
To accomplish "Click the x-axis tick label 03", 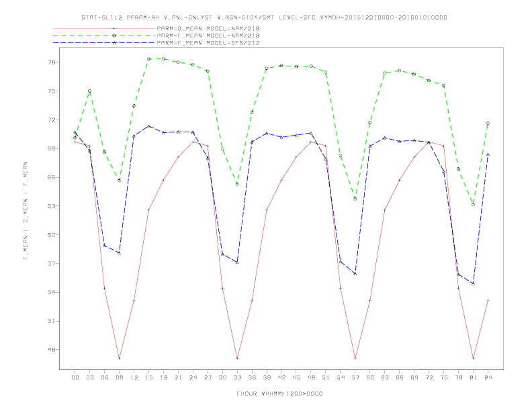I will point(90,377).
